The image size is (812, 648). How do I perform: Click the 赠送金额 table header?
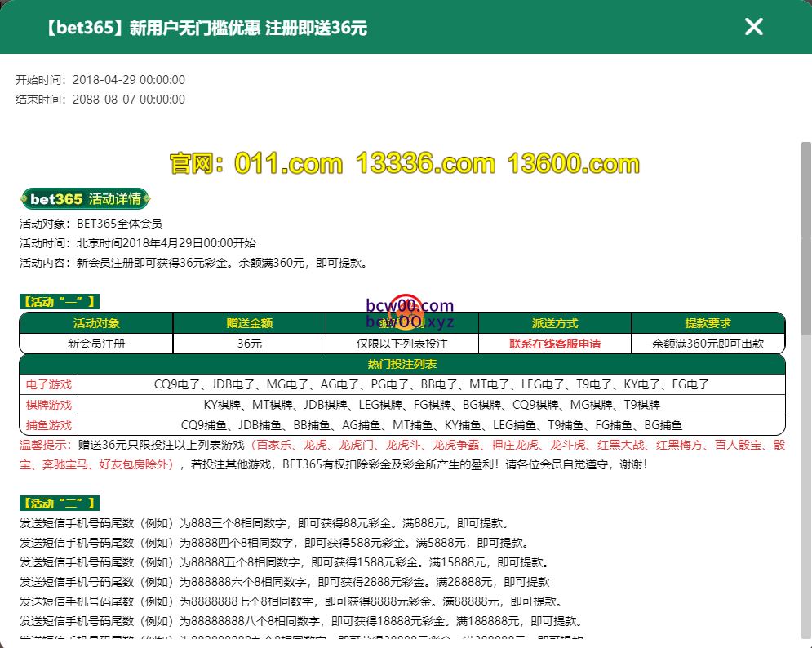(249, 323)
